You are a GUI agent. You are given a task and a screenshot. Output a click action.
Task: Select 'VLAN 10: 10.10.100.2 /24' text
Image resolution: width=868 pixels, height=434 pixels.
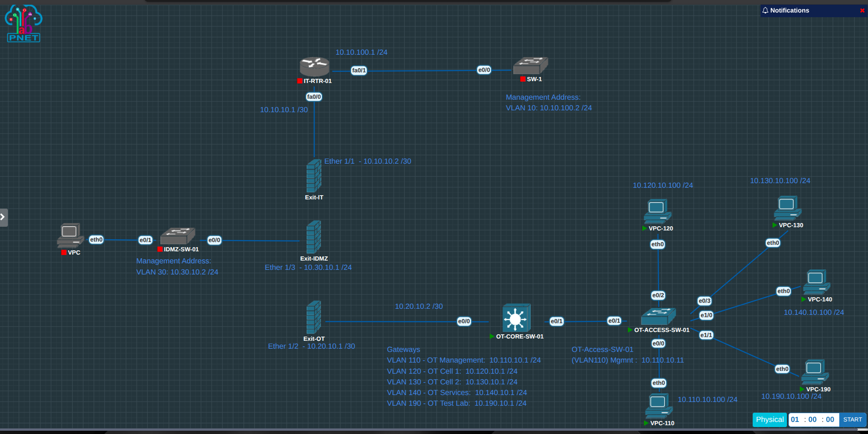pyautogui.click(x=549, y=108)
